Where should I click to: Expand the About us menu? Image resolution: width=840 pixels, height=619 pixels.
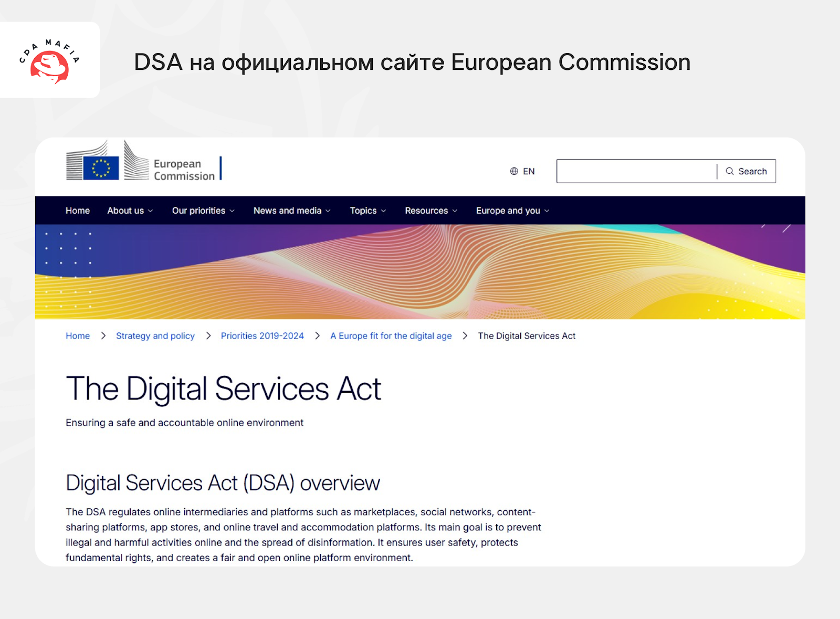pyautogui.click(x=130, y=211)
